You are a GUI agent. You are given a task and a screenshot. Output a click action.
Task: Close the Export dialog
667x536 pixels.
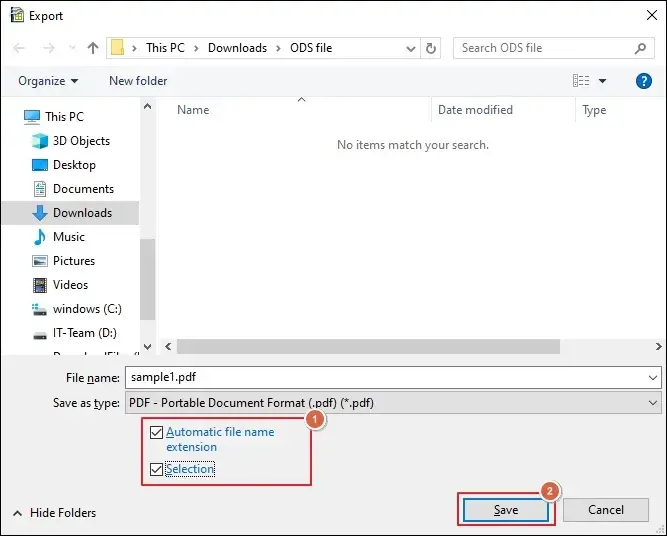tap(652, 15)
